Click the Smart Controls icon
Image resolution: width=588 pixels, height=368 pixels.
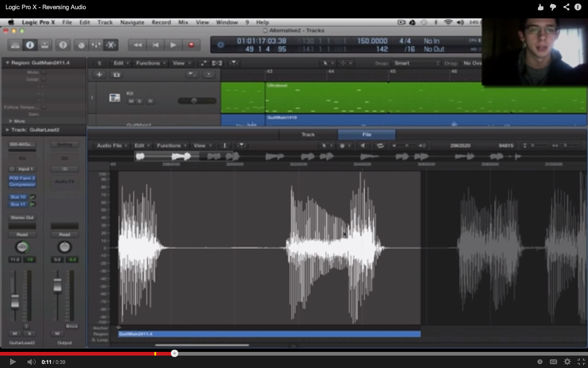point(82,45)
